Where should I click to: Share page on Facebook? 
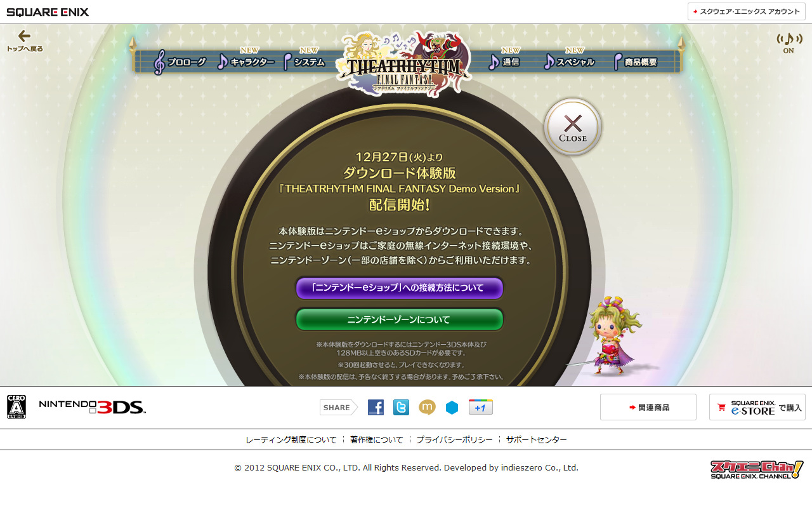pyautogui.click(x=376, y=408)
